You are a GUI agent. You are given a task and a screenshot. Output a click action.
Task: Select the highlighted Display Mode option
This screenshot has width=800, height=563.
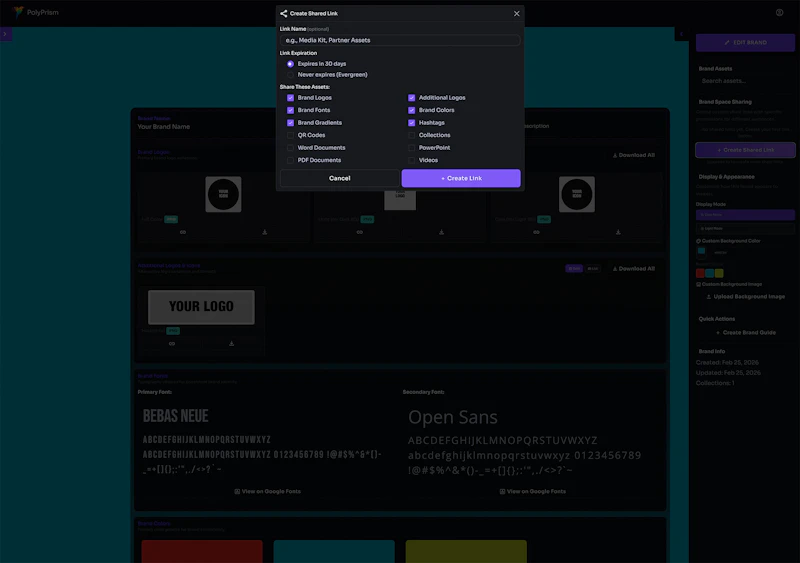tap(745, 215)
